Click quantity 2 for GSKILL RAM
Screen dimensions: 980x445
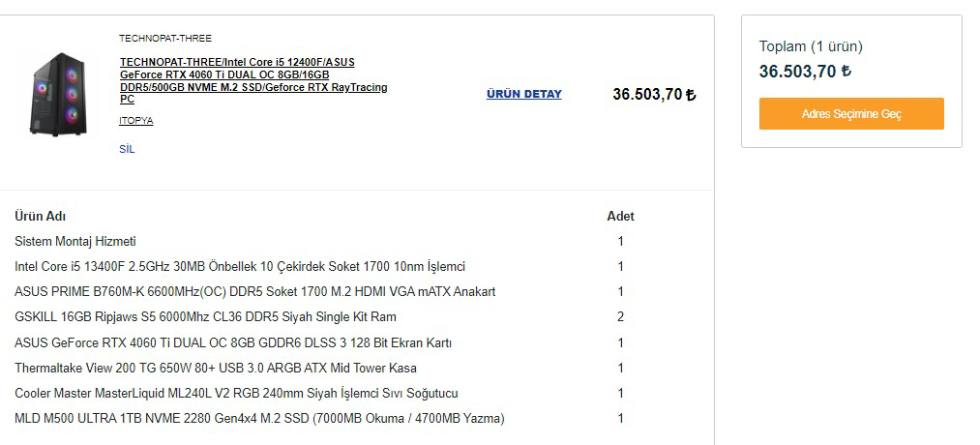click(621, 317)
